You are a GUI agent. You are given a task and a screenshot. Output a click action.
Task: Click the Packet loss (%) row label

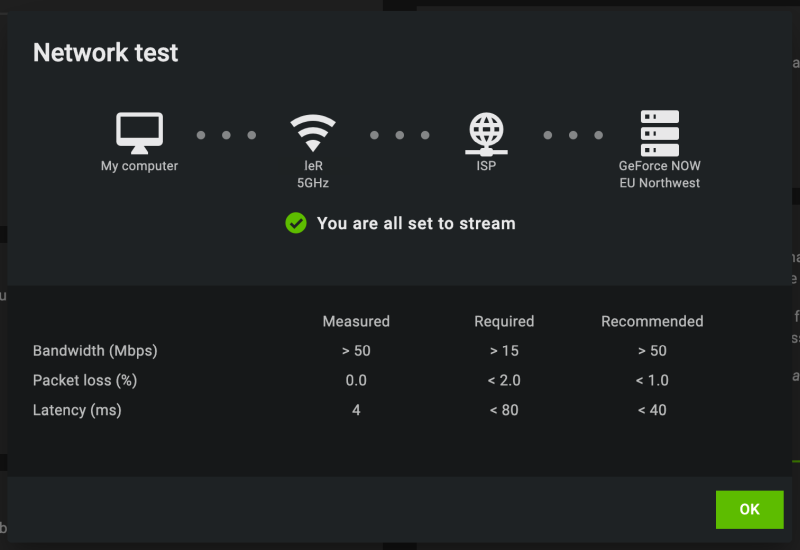[85, 380]
